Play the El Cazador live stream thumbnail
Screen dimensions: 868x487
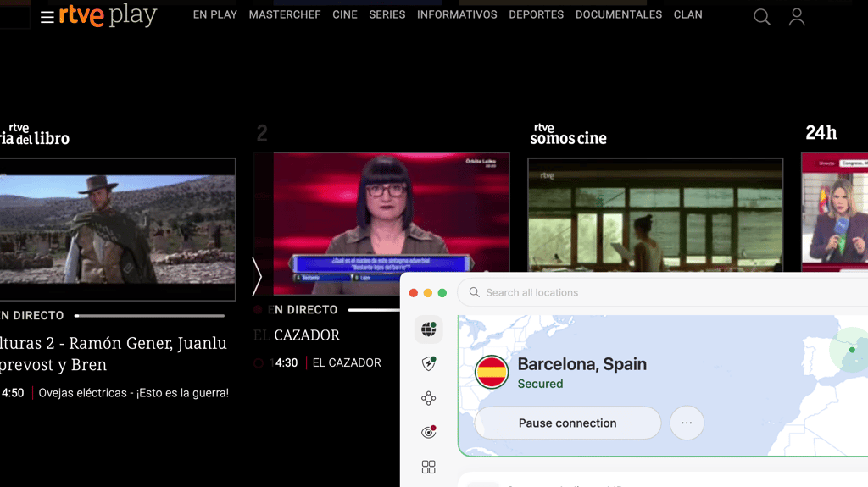pos(382,223)
